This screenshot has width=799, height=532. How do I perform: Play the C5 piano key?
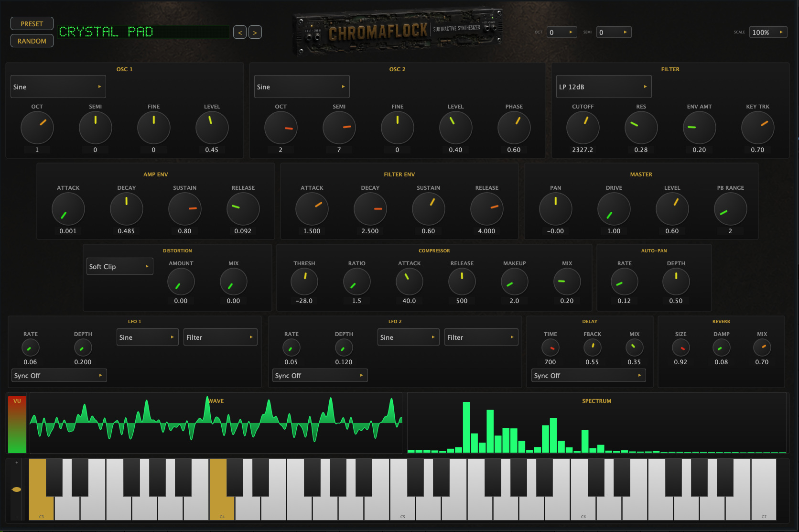(402, 507)
